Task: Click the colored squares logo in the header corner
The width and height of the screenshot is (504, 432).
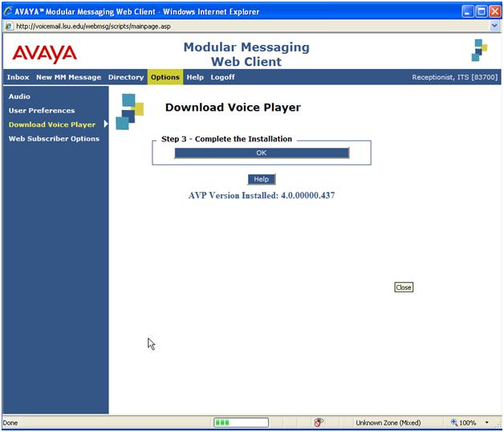Action: pyautogui.click(x=479, y=50)
